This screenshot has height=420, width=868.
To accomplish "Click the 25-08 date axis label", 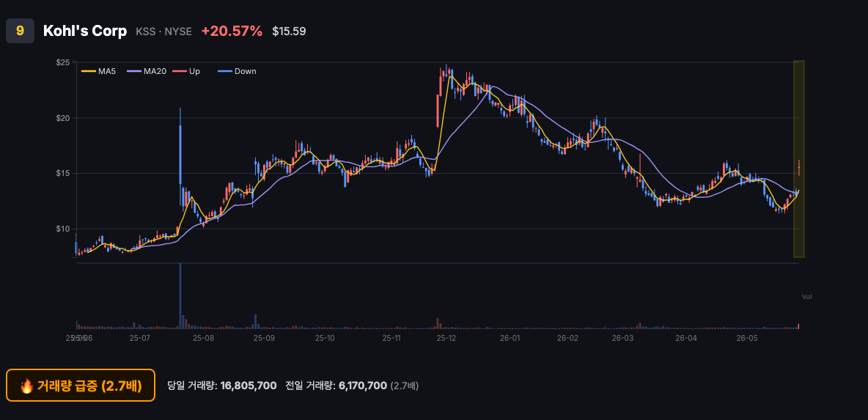I will (x=203, y=338).
